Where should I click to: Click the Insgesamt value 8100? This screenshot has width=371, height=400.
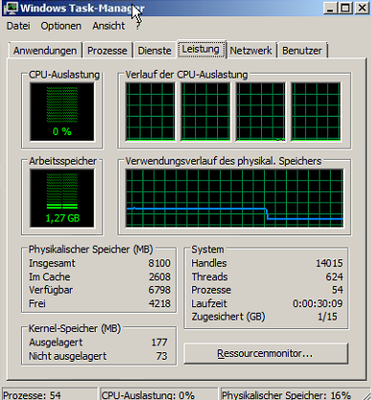pos(160,263)
